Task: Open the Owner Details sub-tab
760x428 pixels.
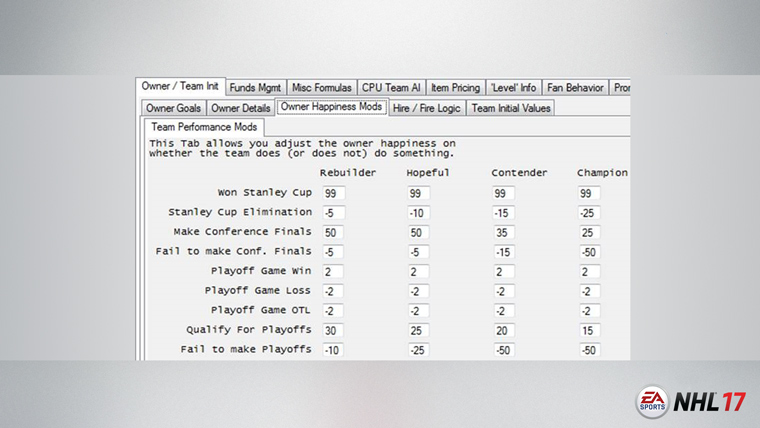Action: (241, 108)
